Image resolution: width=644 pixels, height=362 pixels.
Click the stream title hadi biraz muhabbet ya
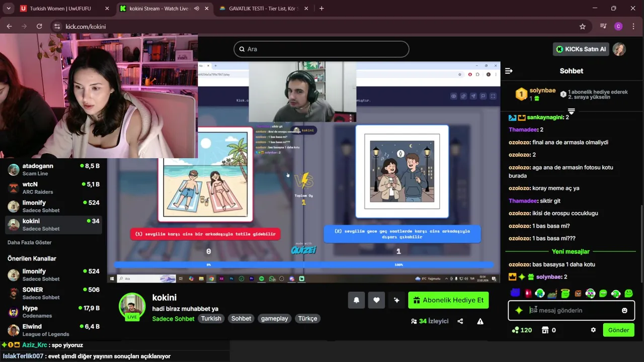(185, 309)
